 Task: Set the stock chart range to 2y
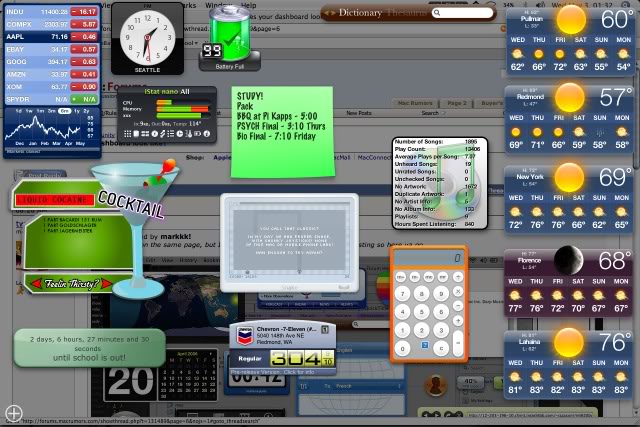[87, 111]
